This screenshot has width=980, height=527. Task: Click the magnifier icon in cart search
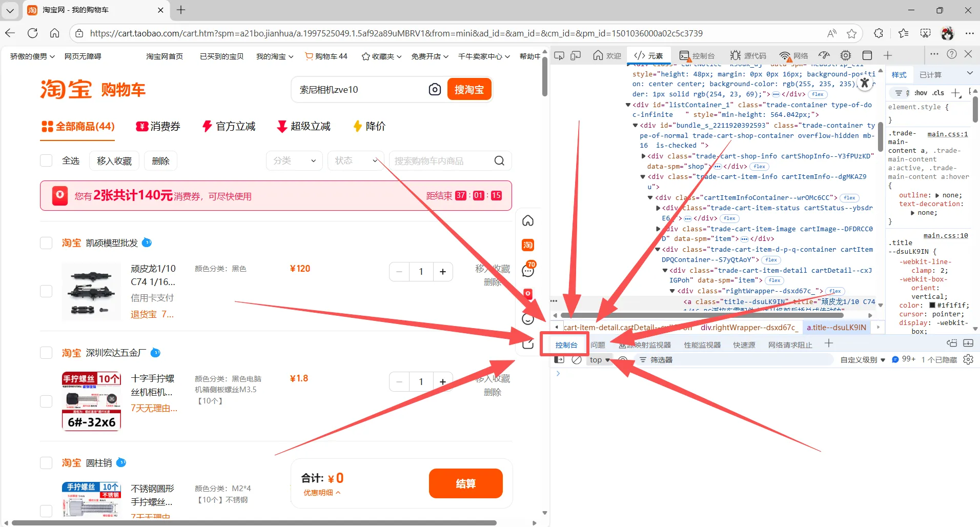coord(499,161)
